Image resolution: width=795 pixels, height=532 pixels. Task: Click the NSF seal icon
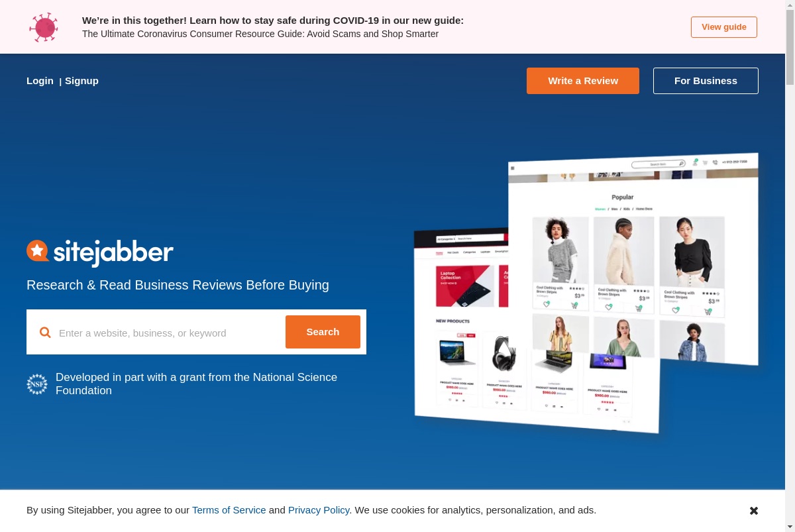click(x=37, y=384)
